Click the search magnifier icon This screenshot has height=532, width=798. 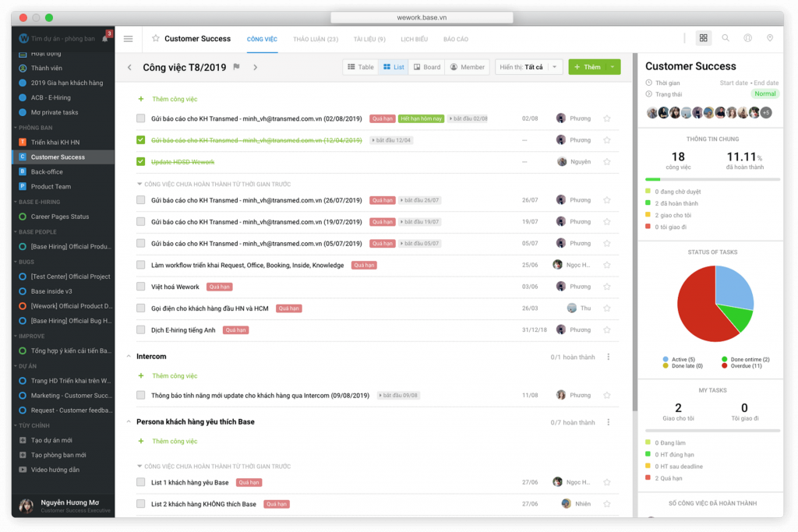click(726, 38)
